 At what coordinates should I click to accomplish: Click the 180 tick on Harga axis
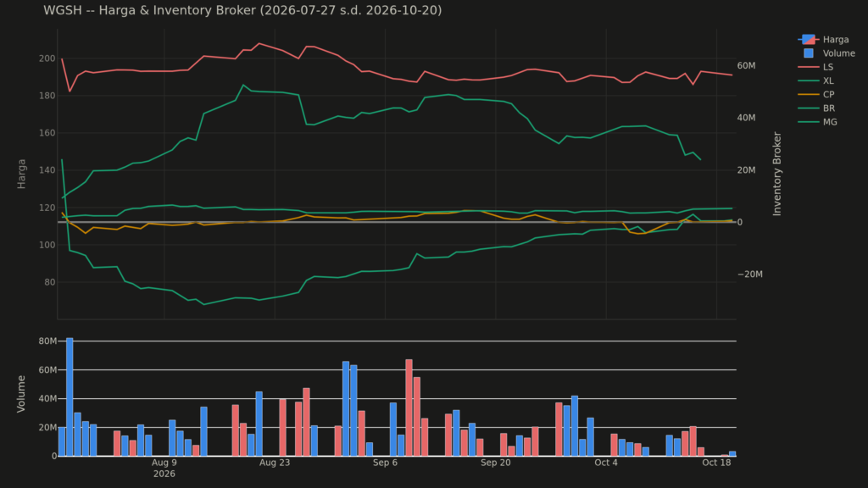click(x=47, y=96)
